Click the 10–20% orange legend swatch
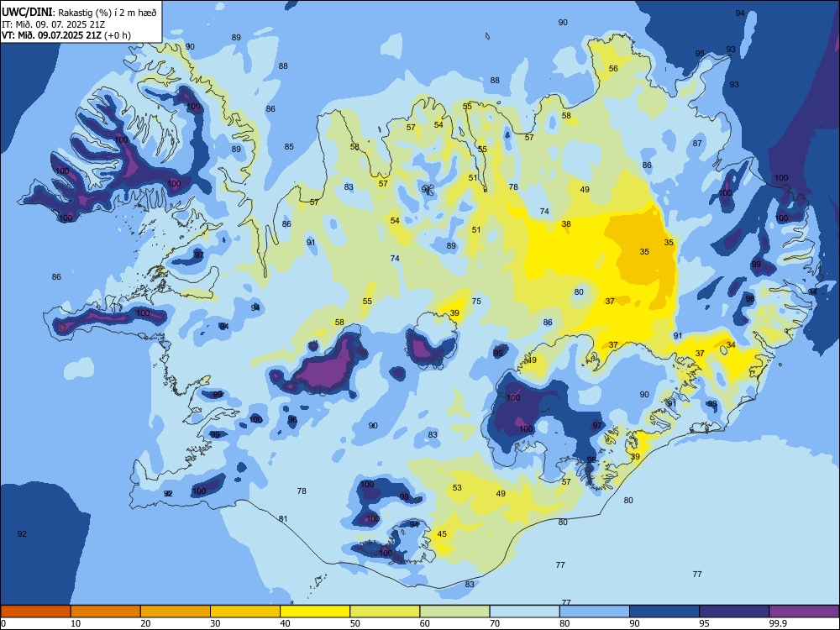This screenshot has height=630, width=840. coord(106,612)
